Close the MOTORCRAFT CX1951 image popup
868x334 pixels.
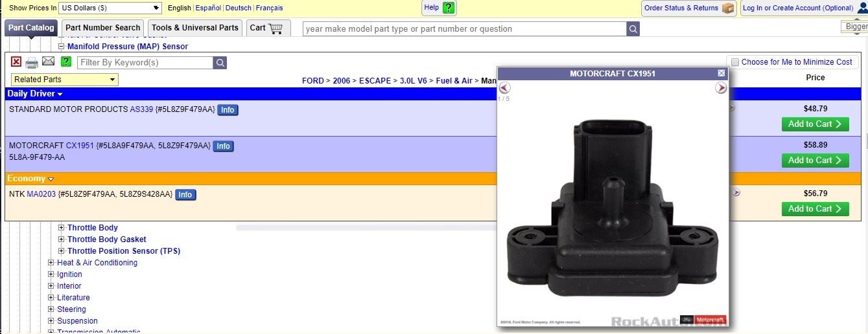pyautogui.click(x=721, y=74)
